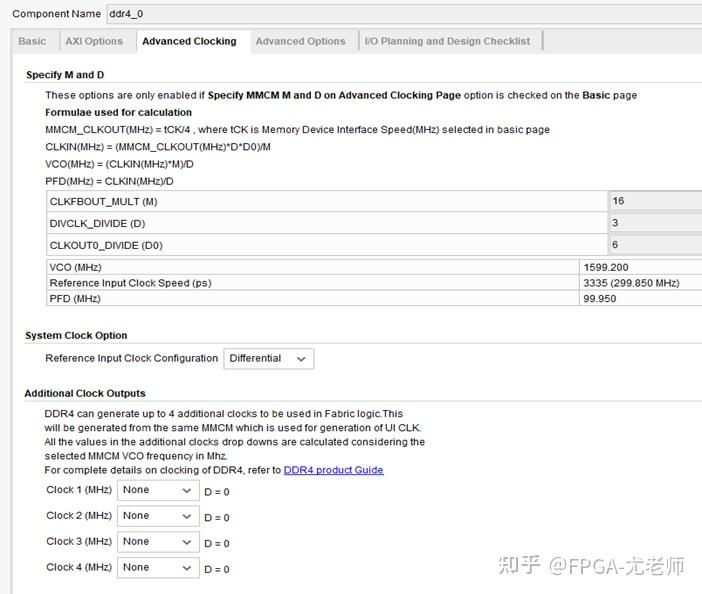Viewport: 702px width, 594px height.
Task: Switch to the Basic tab
Action: click(x=32, y=41)
